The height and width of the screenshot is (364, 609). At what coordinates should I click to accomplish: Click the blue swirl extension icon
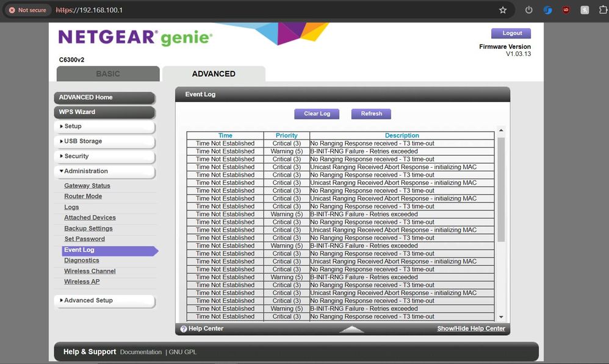pos(547,10)
